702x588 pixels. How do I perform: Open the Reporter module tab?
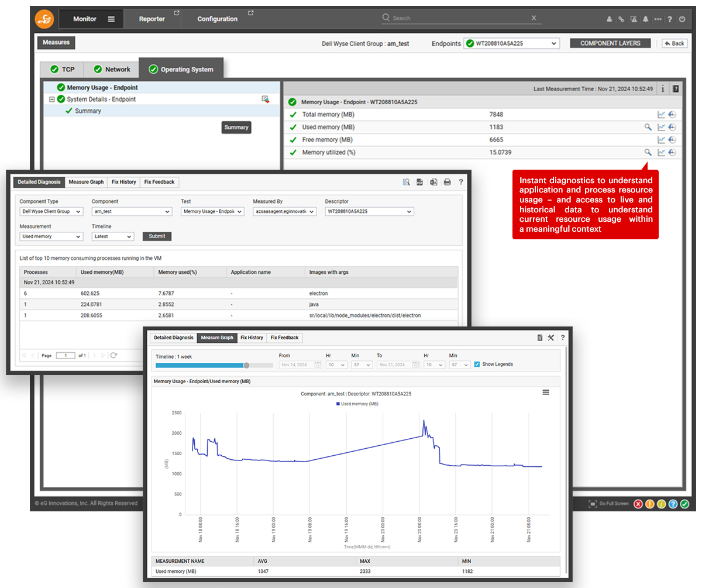point(152,19)
